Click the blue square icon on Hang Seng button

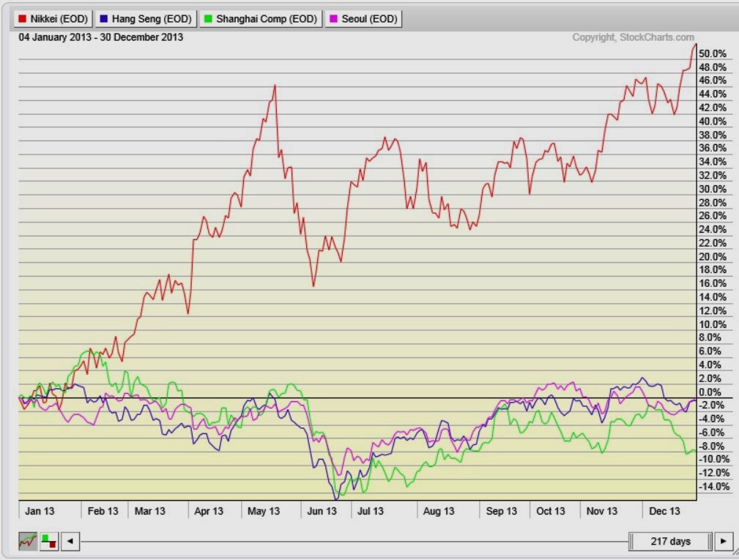coord(103,18)
